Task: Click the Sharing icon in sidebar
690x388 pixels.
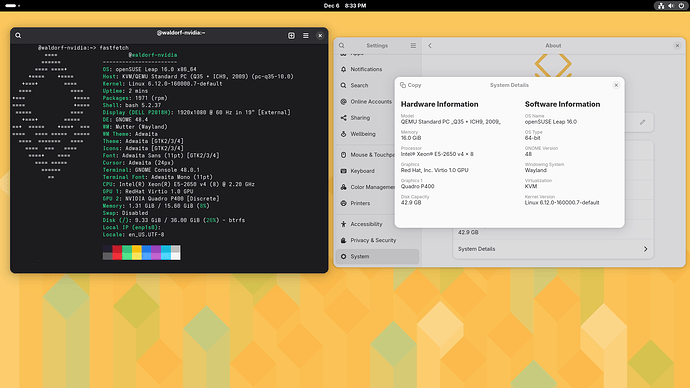Action: [x=344, y=118]
